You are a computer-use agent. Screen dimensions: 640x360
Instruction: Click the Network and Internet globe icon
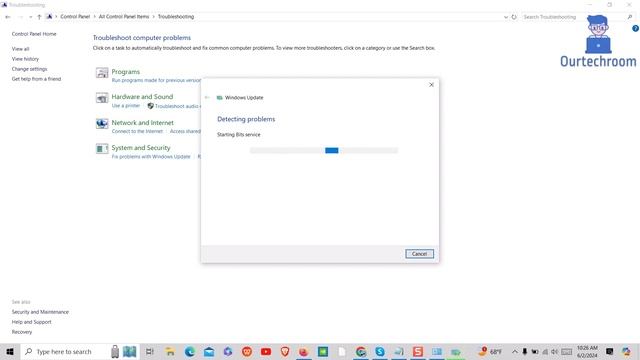point(102,124)
